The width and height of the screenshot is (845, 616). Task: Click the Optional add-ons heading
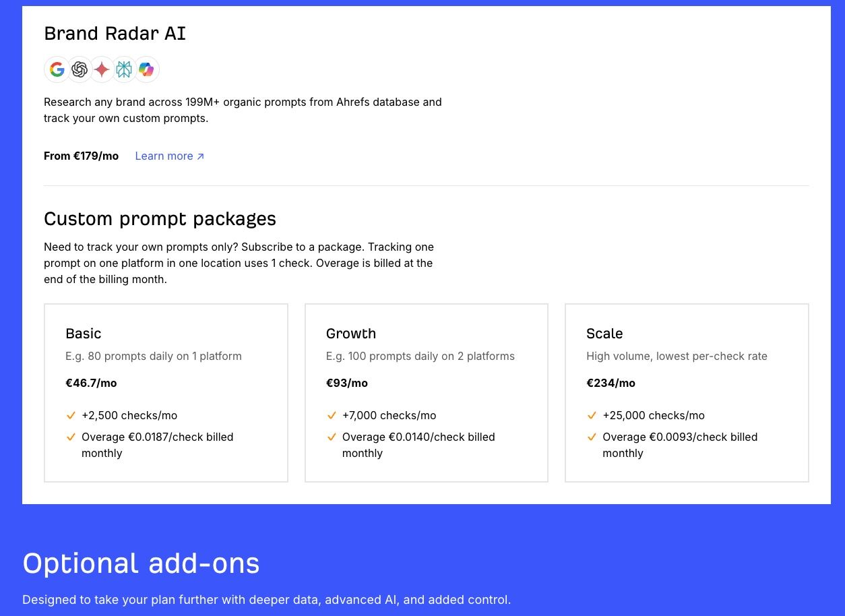pos(141,563)
